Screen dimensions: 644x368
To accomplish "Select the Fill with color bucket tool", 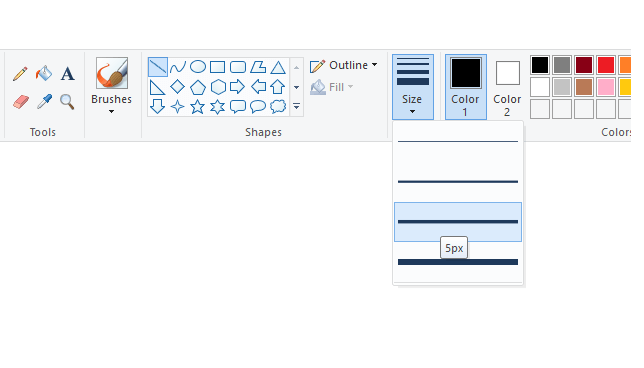I will point(44,74).
